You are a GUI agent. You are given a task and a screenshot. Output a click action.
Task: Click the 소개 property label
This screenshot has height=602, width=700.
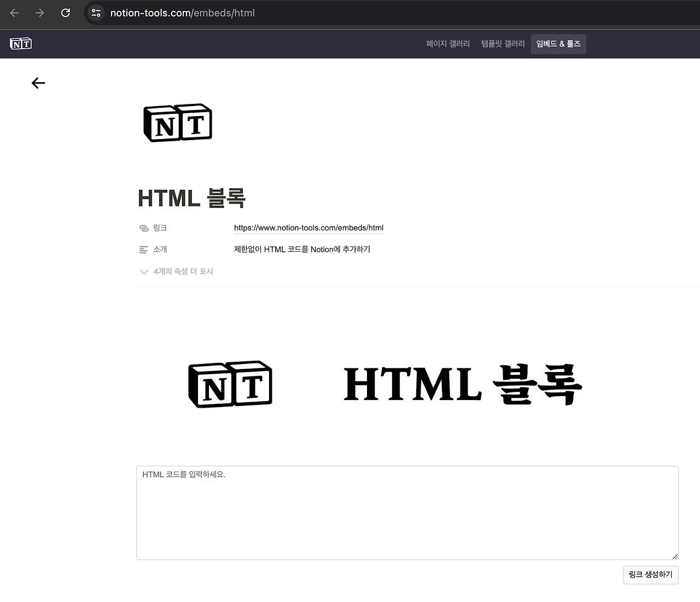click(160, 249)
